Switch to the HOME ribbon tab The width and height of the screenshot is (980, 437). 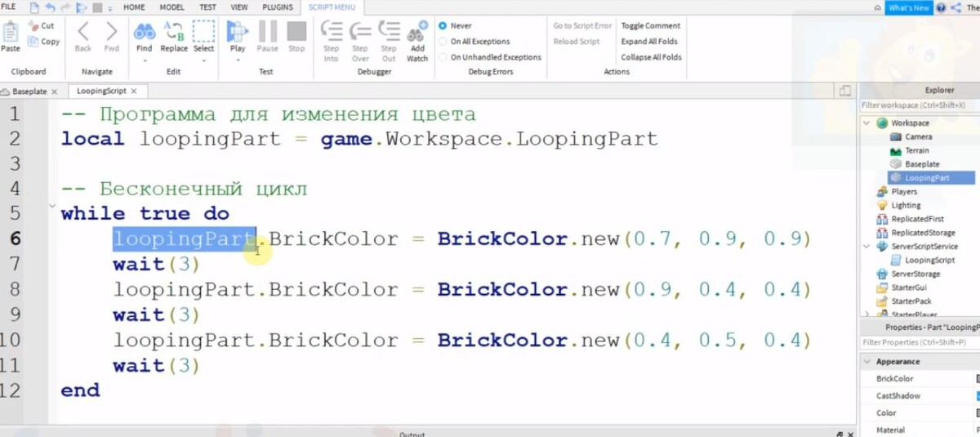[135, 7]
